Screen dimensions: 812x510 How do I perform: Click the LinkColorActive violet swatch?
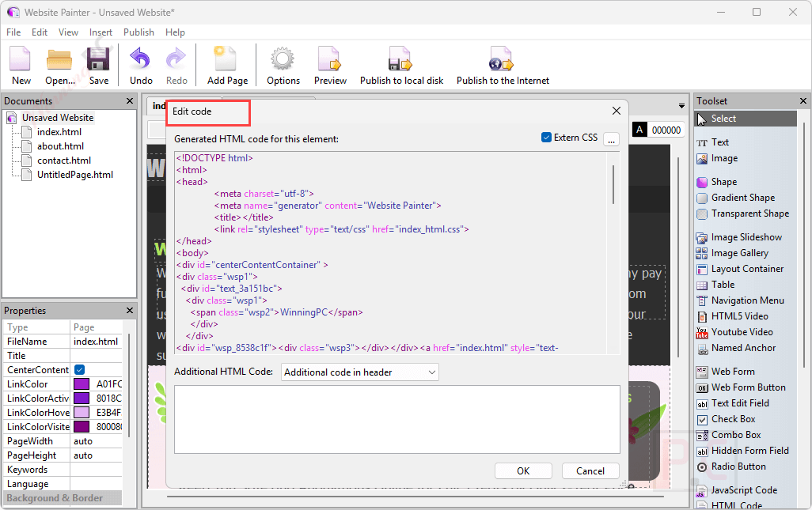(x=82, y=399)
